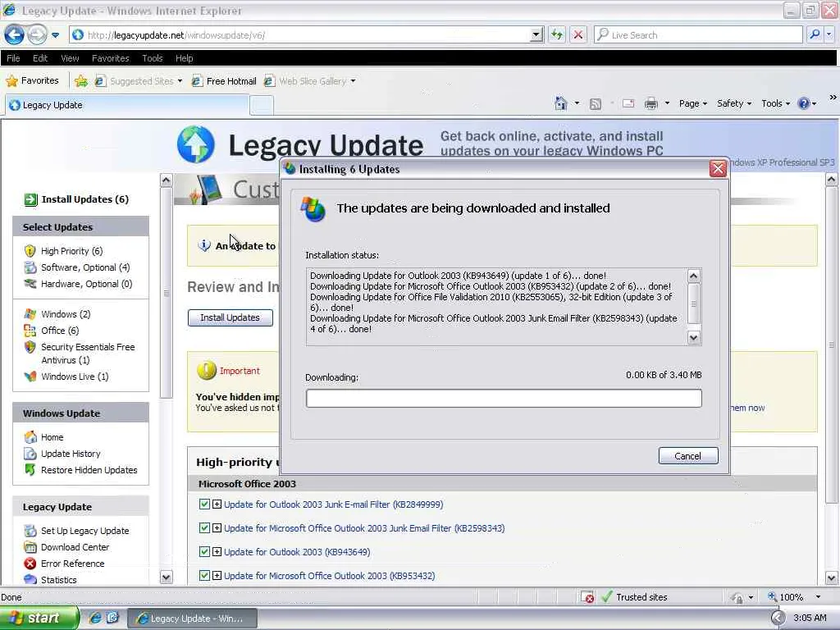This screenshot has width=840, height=630.
Task: Click the Start button on taskbar
Action: click(x=39, y=619)
